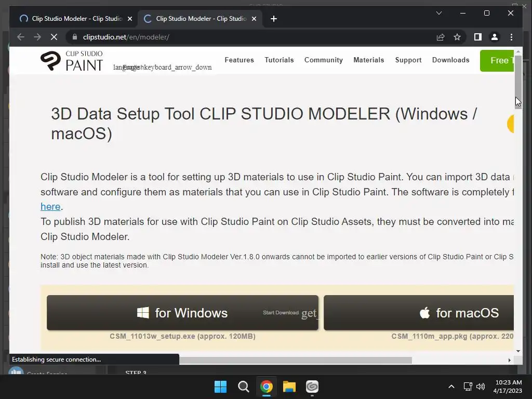Click the vertical scrollbar thumb

click(518, 82)
